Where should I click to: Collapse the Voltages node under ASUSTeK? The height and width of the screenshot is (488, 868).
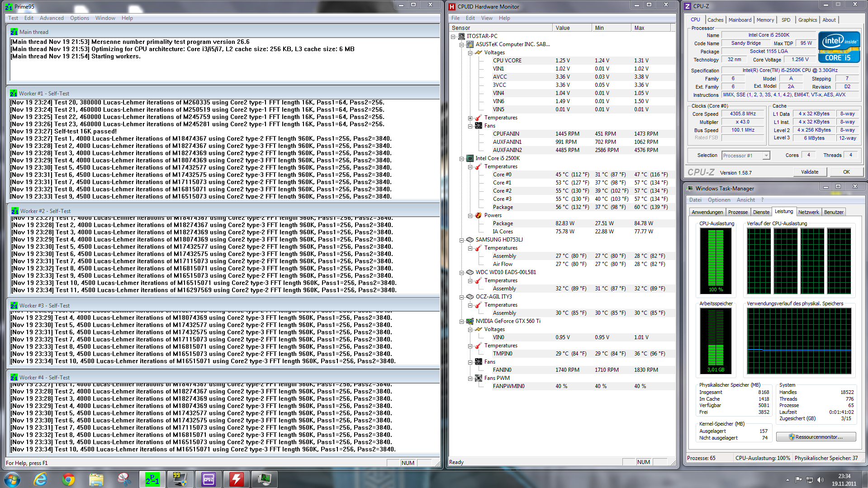click(470, 52)
